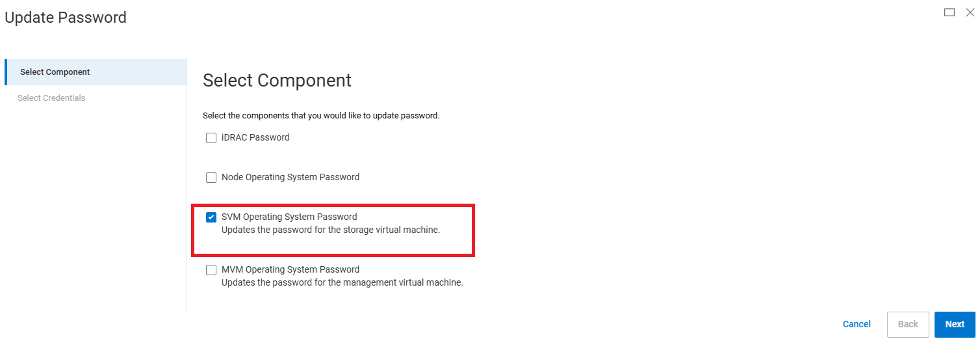Screen dimensions: 980x352
Task: Click the SVM Operating System Password label
Action: (x=289, y=217)
